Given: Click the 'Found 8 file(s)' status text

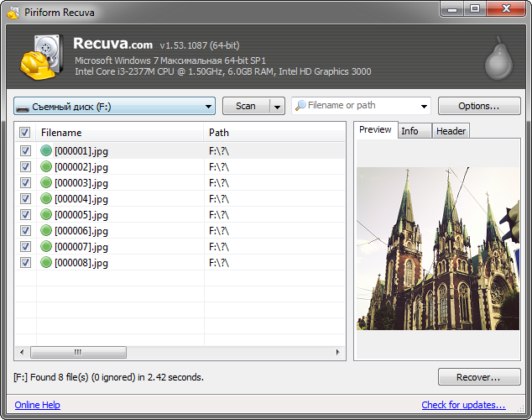Looking at the screenshot, I should [x=108, y=377].
